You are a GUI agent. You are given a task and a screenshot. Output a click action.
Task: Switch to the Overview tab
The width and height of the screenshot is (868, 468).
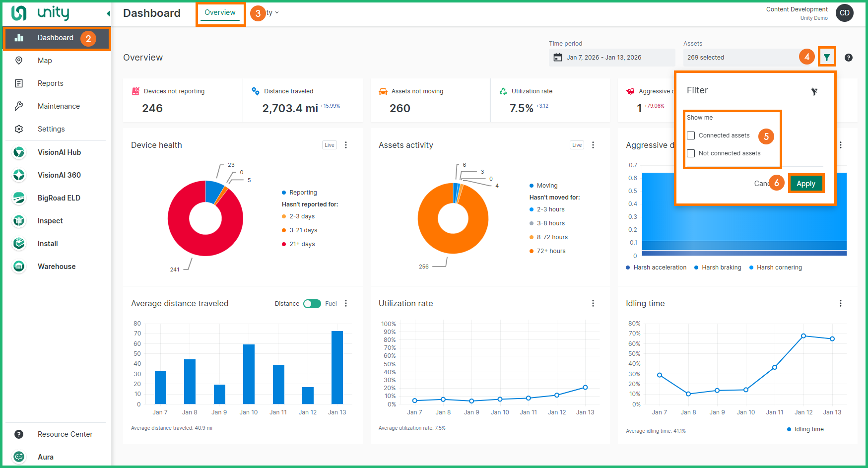coord(220,13)
